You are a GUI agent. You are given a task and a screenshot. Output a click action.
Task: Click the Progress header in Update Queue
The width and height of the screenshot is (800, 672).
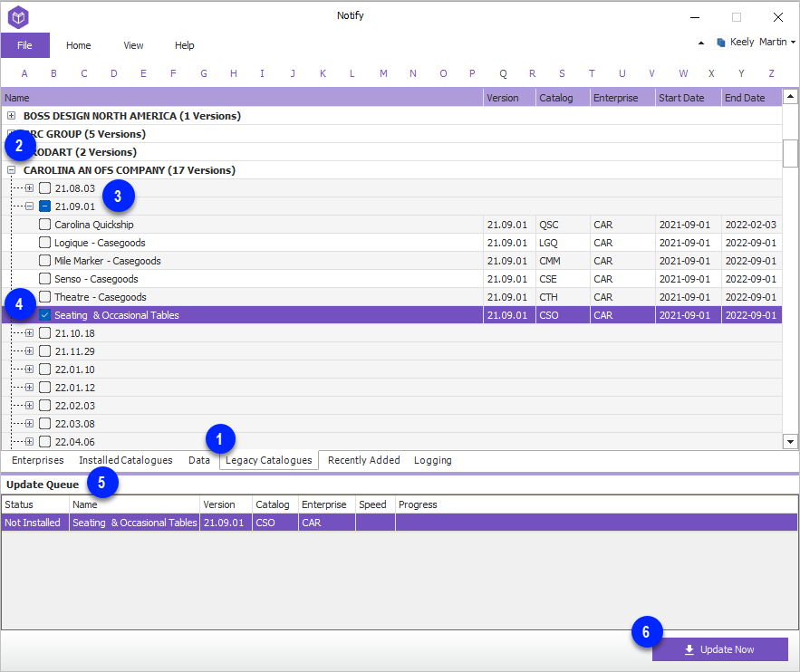(596, 504)
